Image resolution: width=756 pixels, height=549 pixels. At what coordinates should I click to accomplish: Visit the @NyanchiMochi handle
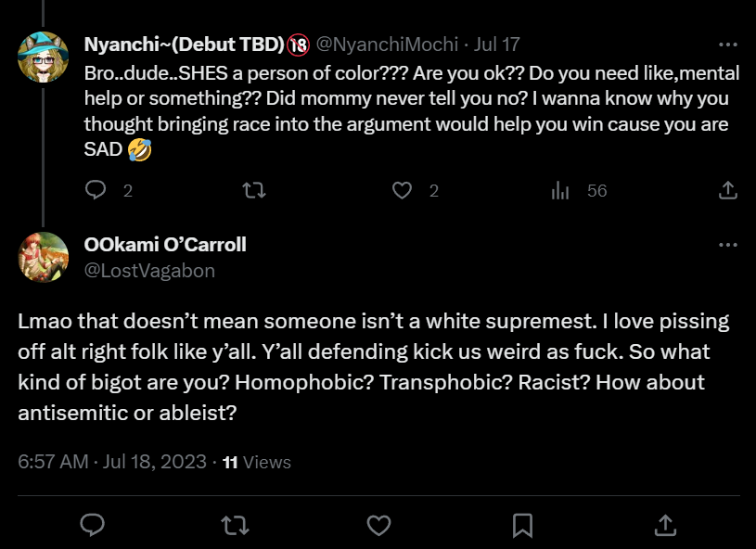pos(391,44)
